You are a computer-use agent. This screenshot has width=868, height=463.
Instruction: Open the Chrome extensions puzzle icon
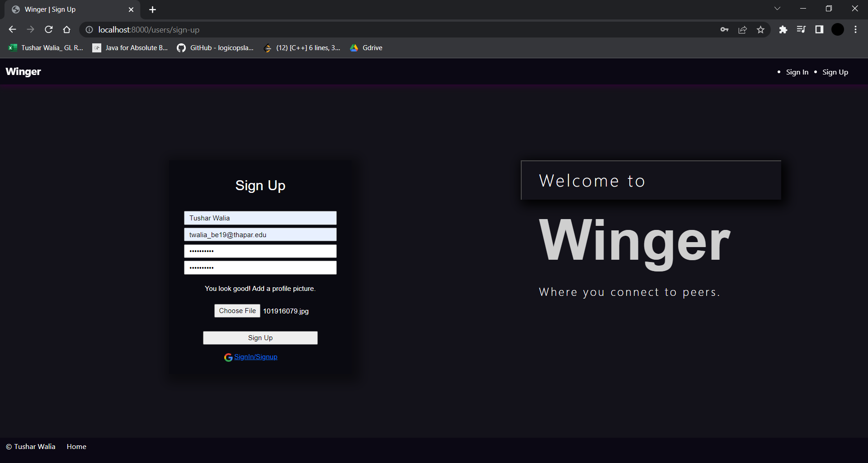(783, 29)
